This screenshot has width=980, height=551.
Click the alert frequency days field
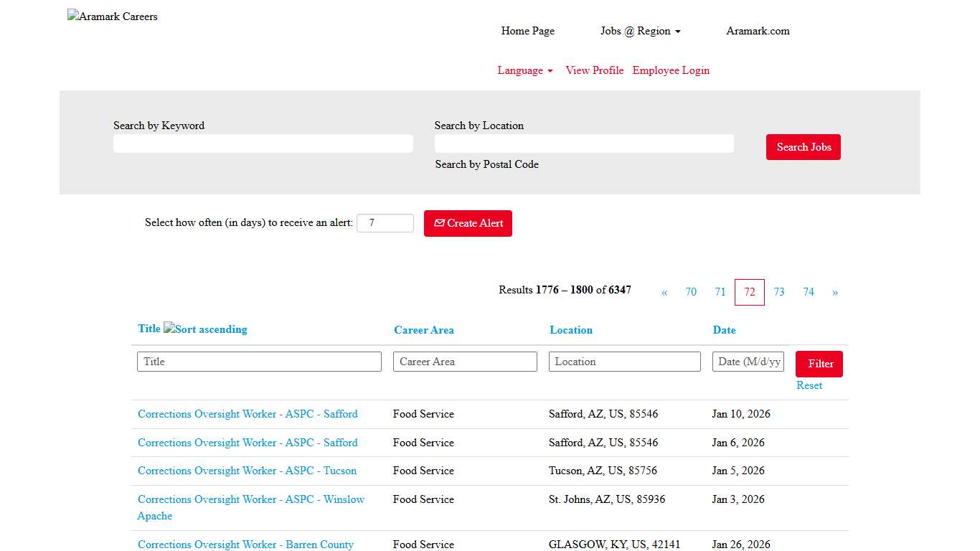point(385,223)
